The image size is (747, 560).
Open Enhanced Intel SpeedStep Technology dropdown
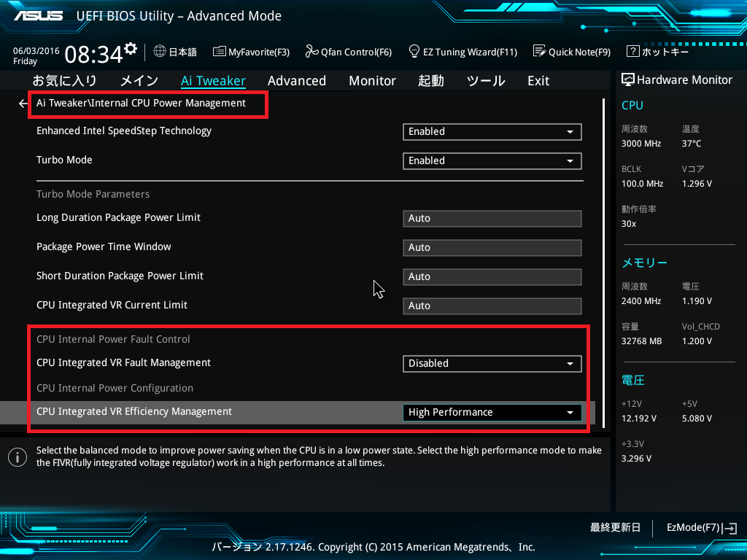tap(492, 132)
